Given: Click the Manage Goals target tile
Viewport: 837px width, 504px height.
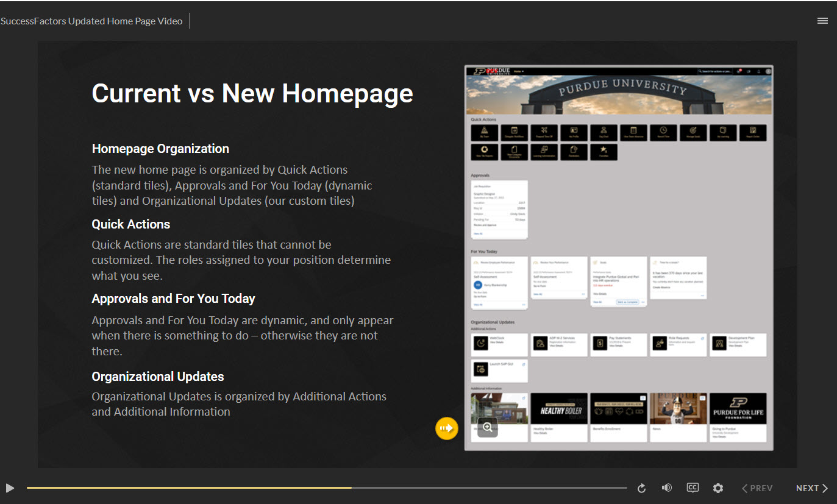Looking at the screenshot, I should [693, 132].
